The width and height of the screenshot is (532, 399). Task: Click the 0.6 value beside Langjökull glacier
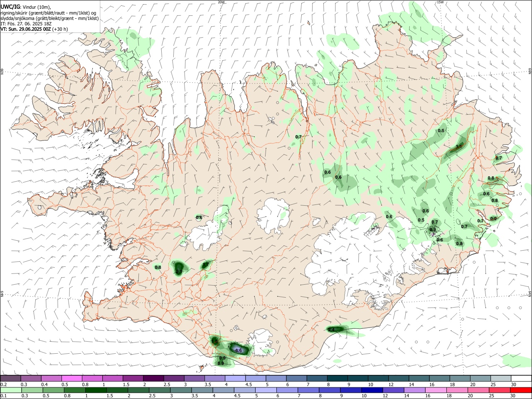tap(199, 217)
